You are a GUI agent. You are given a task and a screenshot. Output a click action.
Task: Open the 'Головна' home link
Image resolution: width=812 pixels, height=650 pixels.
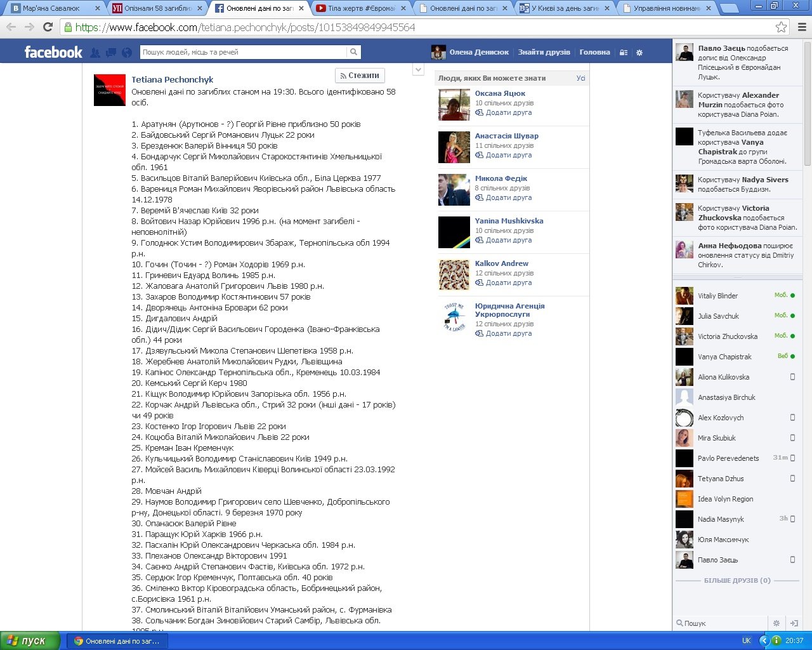pyautogui.click(x=594, y=52)
